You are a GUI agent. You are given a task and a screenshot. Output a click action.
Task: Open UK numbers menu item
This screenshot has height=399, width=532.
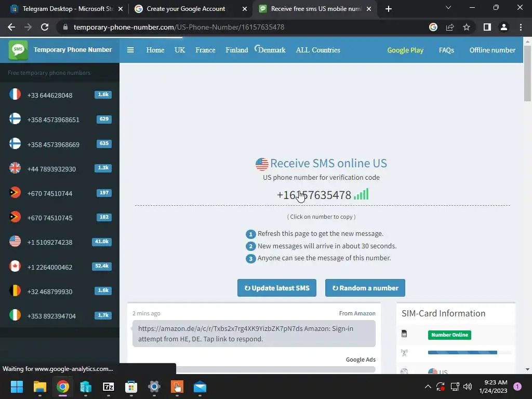(180, 50)
